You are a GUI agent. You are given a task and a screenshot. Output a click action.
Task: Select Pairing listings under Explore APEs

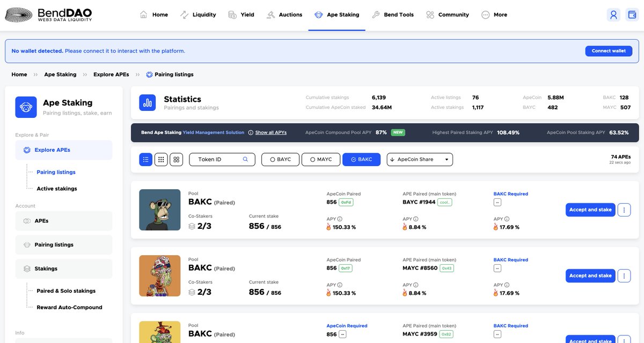tap(56, 172)
